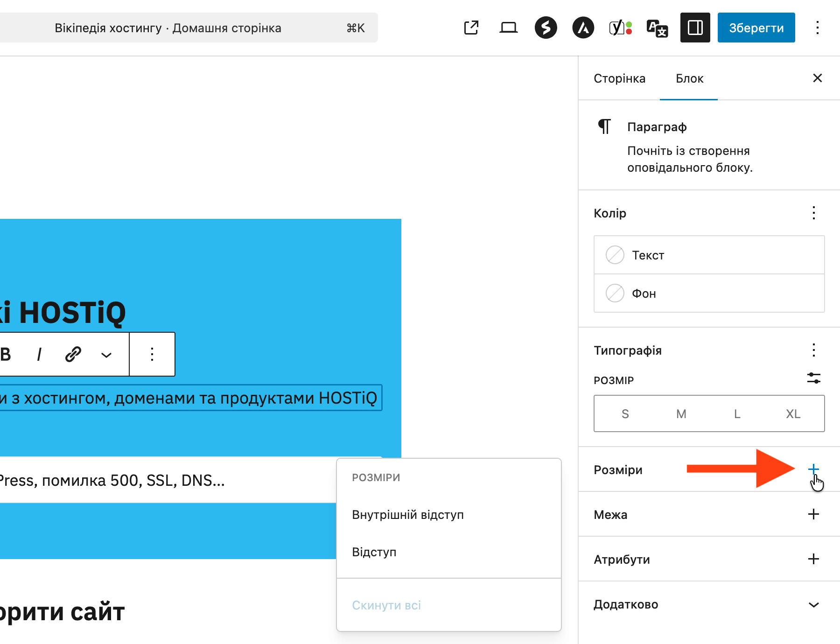
Task: Select font size M
Action: (681, 414)
